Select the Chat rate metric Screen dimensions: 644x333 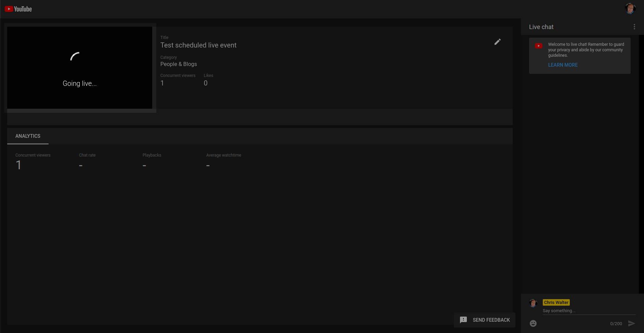pyautogui.click(x=87, y=155)
